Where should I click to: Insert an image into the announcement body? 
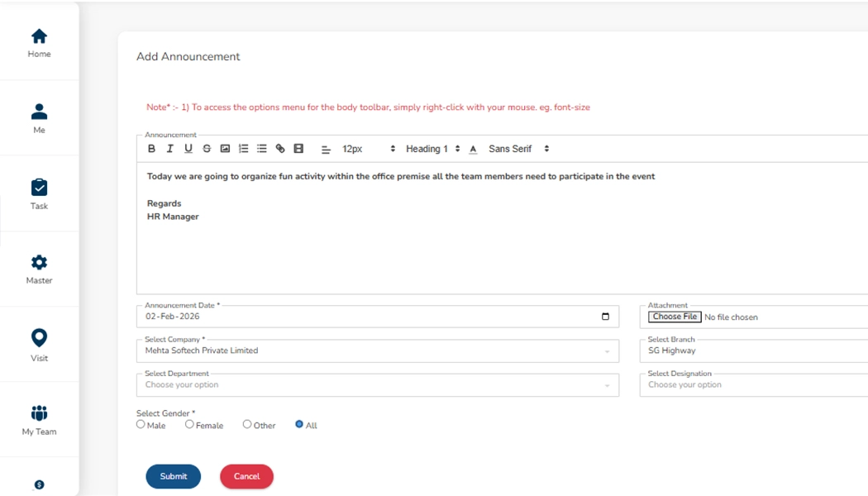224,148
